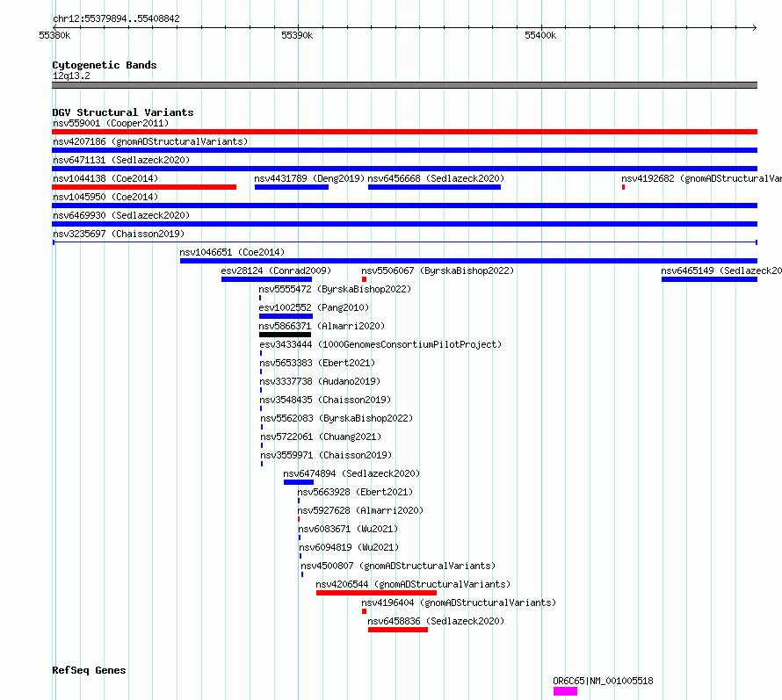Select blue bar under nsv1046651
Image resolution: width=782 pixels, height=700 pixels.
click(x=469, y=261)
